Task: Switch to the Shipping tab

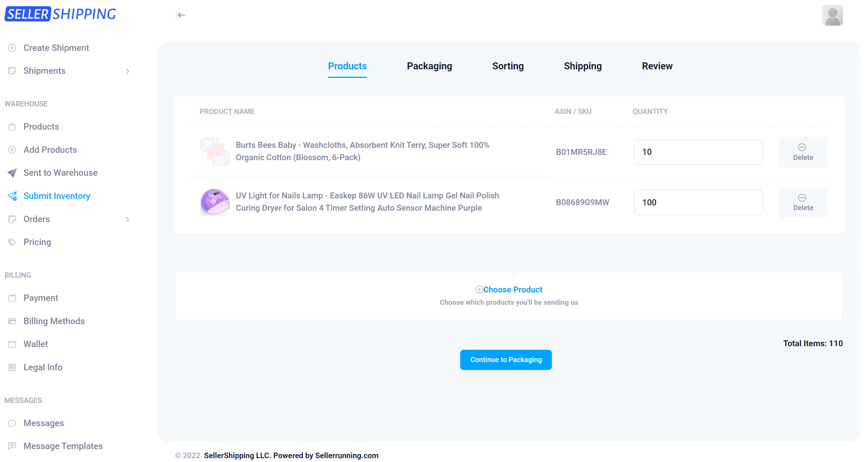Action: pos(582,66)
